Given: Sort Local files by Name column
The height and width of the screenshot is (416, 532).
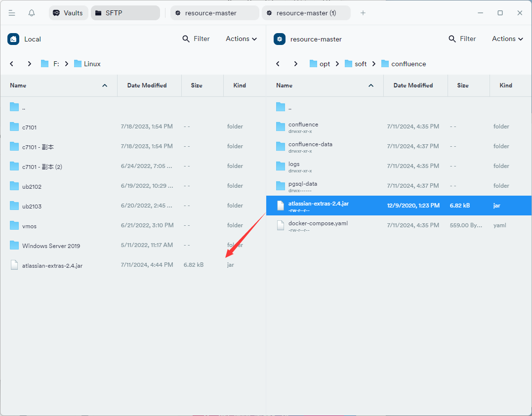Looking at the screenshot, I should 59,85.
